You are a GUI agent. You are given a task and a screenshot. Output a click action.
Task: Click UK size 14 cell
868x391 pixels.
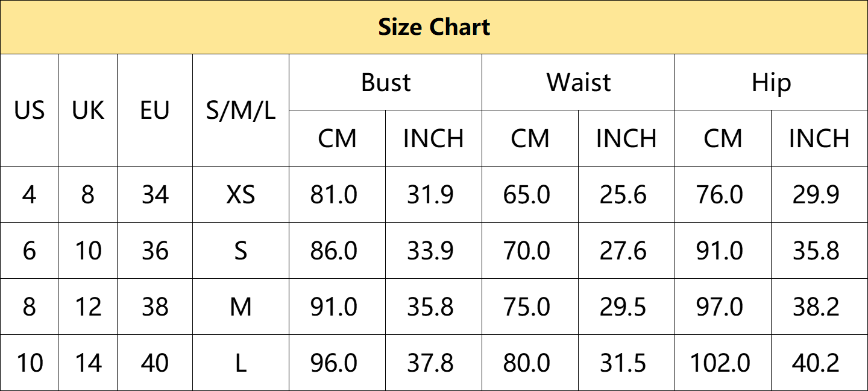point(88,363)
